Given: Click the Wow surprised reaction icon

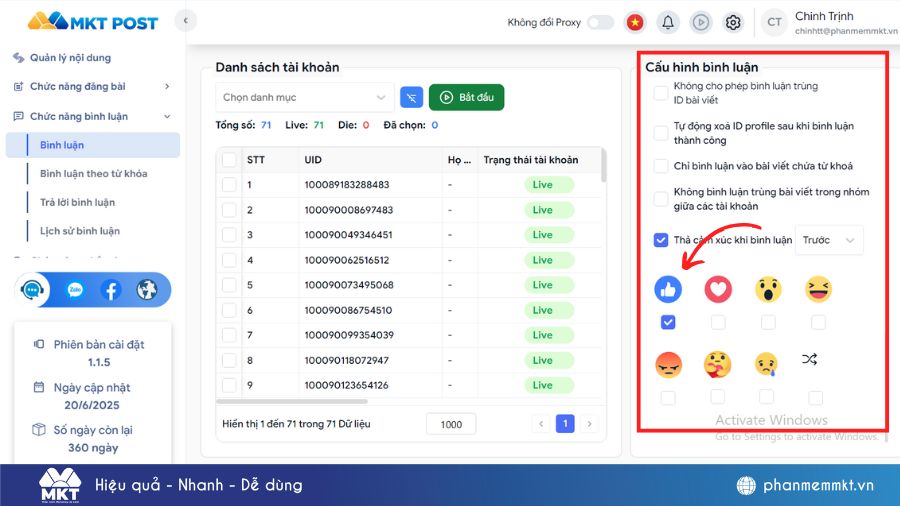Looking at the screenshot, I should [x=768, y=289].
